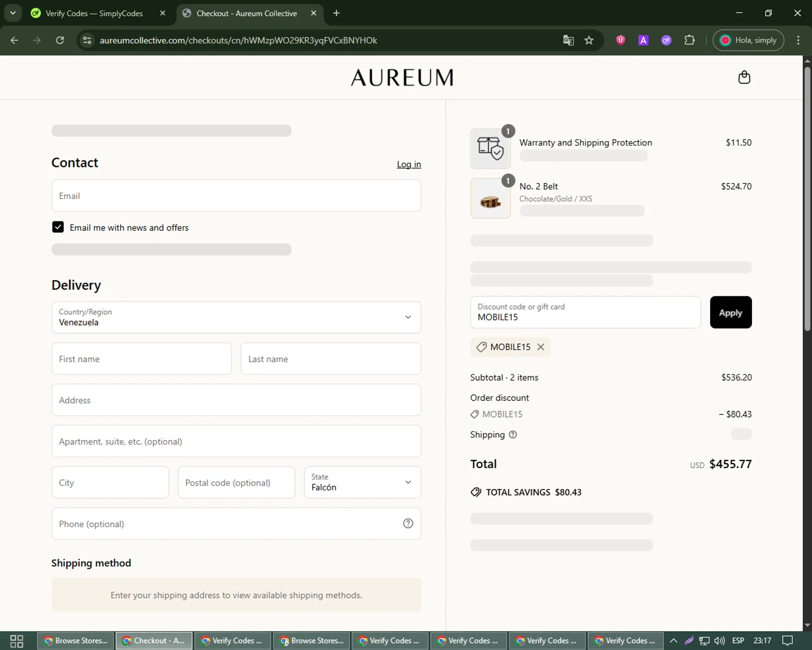Click the No. 2 Belt product thumbnail
Image resolution: width=812 pixels, height=650 pixels.
[490, 198]
